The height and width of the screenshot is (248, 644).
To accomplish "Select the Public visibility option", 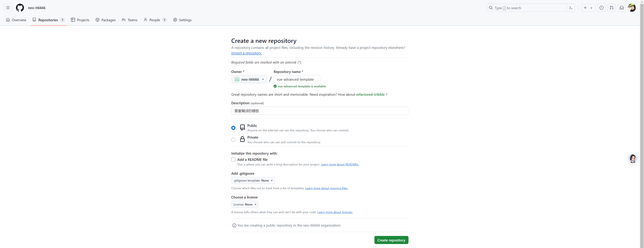I will point(233,128).
